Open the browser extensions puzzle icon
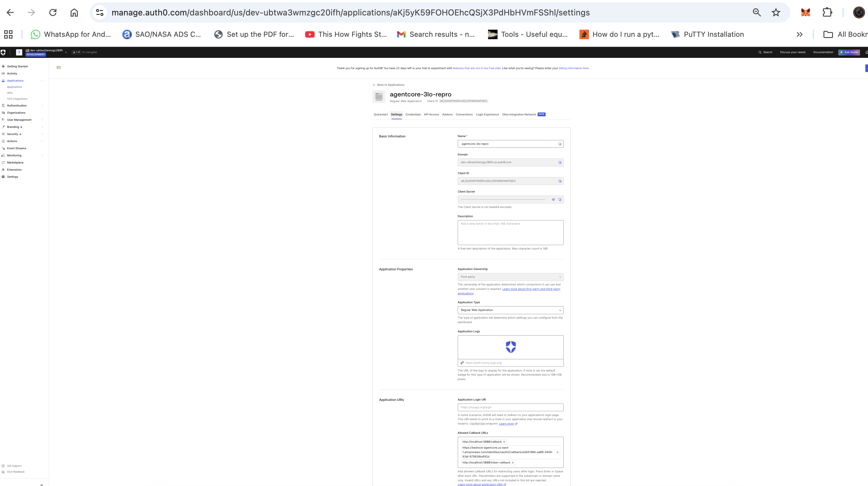 827,12
